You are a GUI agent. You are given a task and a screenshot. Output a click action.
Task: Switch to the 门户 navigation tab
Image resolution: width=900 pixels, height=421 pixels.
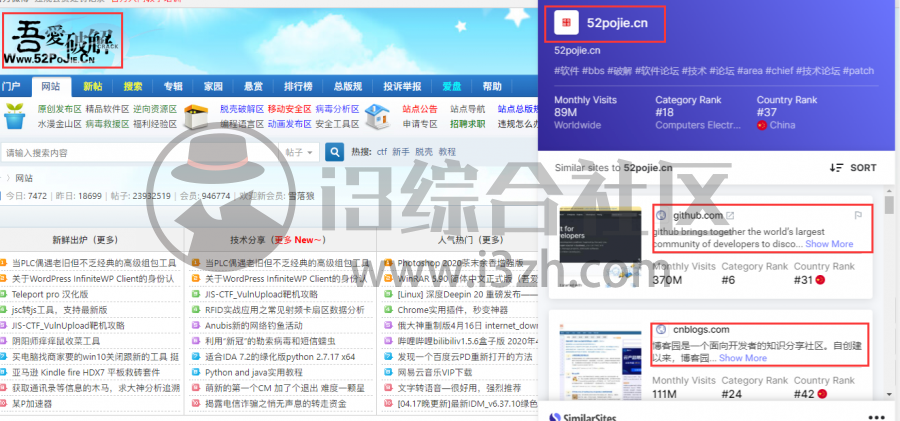tap(10, 87)
